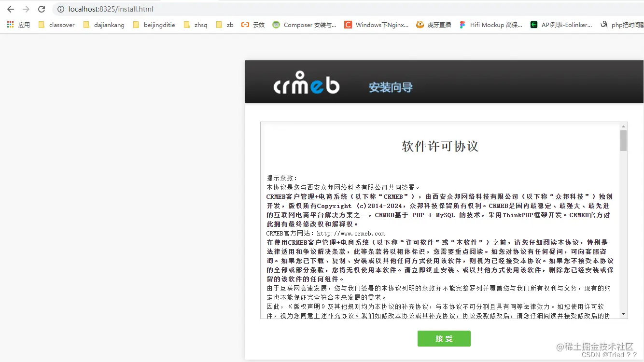
Task: Click the 接受 accept button
Action: 444,338
